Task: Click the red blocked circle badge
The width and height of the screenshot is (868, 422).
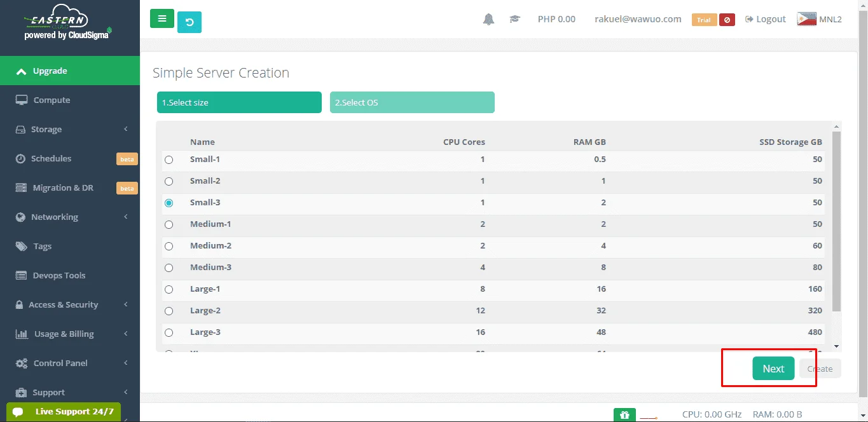Action: click(727, 20)
